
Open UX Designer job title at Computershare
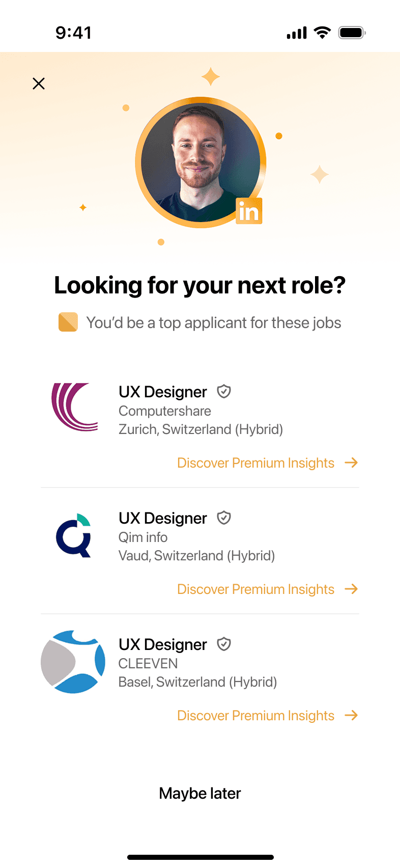(x=163, y=392)
